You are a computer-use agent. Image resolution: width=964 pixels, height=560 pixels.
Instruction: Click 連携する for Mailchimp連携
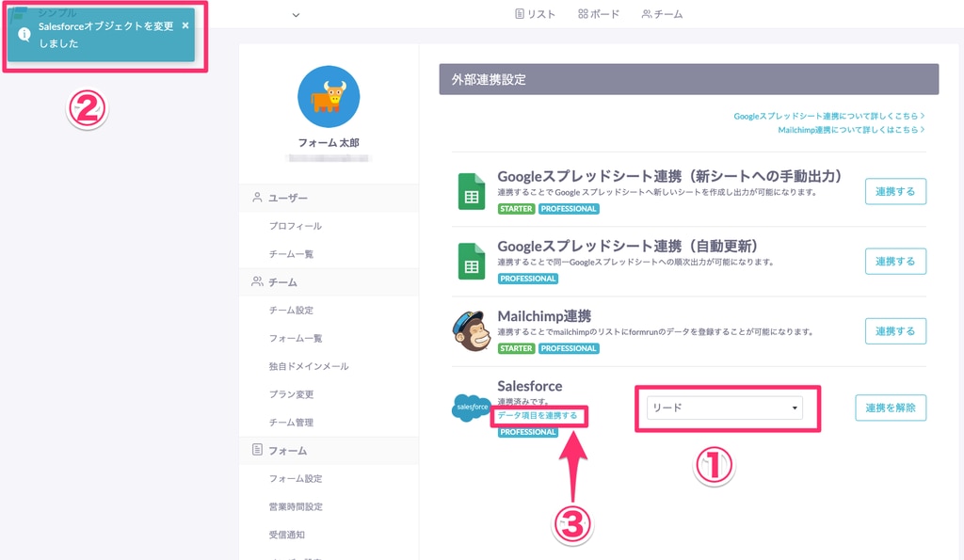(895, 330)
